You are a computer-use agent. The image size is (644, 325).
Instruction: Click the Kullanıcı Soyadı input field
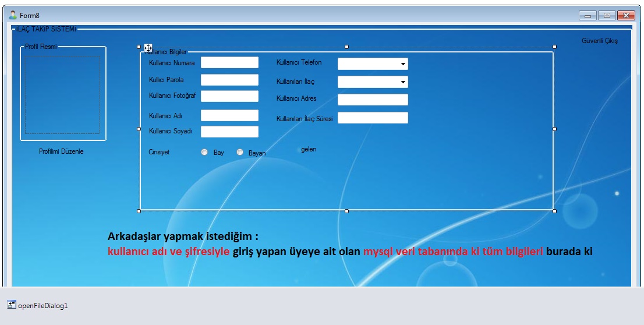coord(229,132)
